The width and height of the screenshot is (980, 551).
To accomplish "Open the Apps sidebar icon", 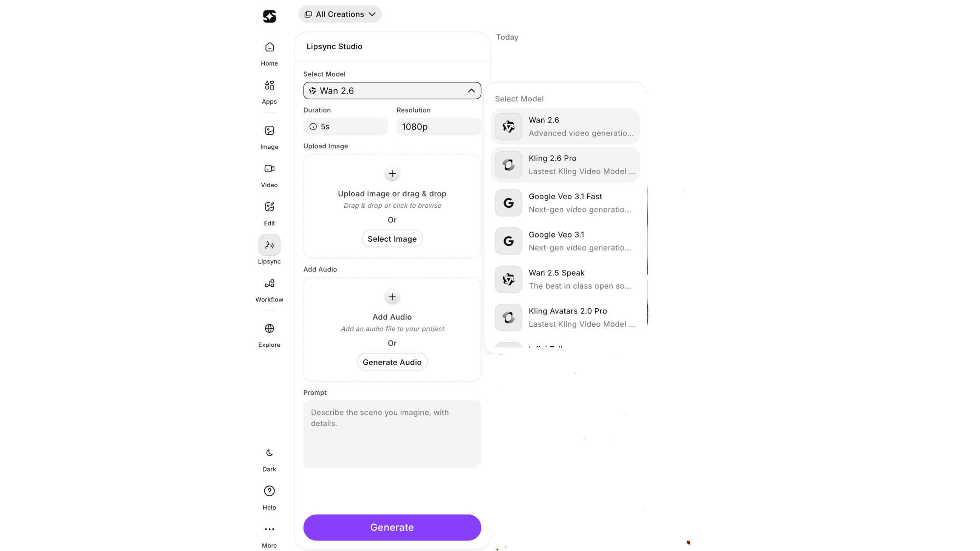I will click(269, 85).
